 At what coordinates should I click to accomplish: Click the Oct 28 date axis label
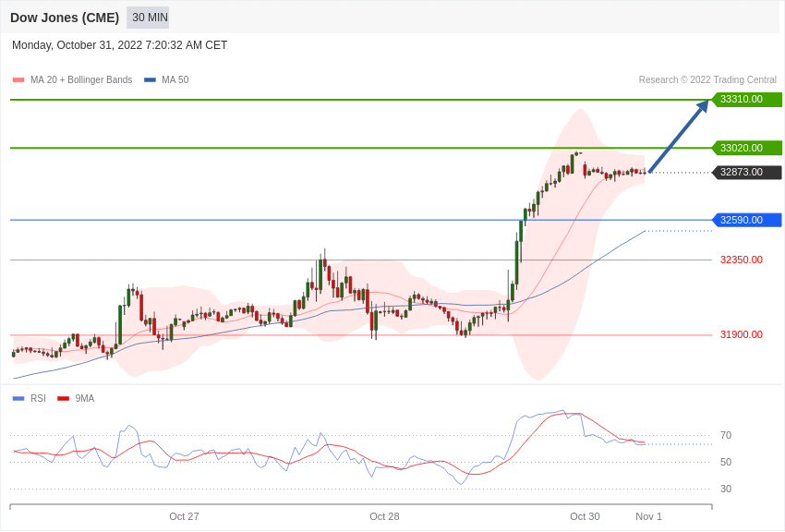tap(384, 516)
